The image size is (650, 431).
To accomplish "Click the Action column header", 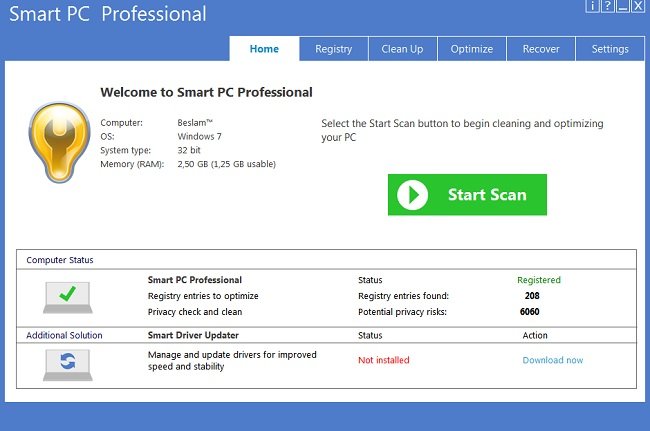I will coord(535,335).
